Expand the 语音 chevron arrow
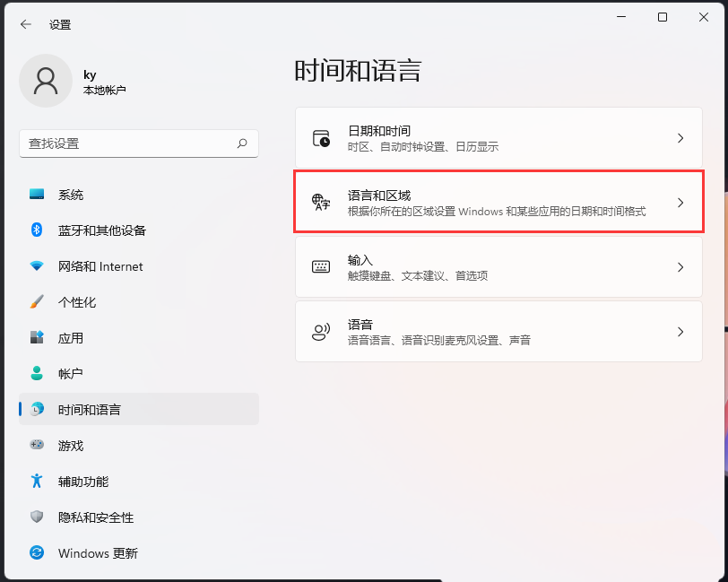This screenshot has width=728, height=582. pos(680,332)
